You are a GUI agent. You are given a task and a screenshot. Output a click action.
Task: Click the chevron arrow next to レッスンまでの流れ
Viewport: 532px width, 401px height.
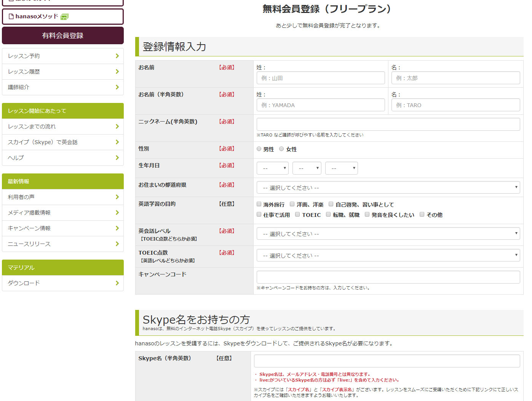point(117,127)
